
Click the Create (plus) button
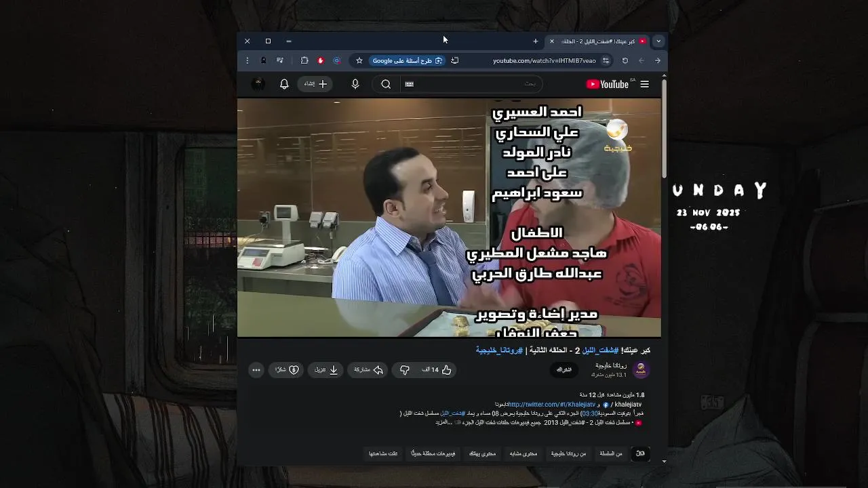click(315, 84)
